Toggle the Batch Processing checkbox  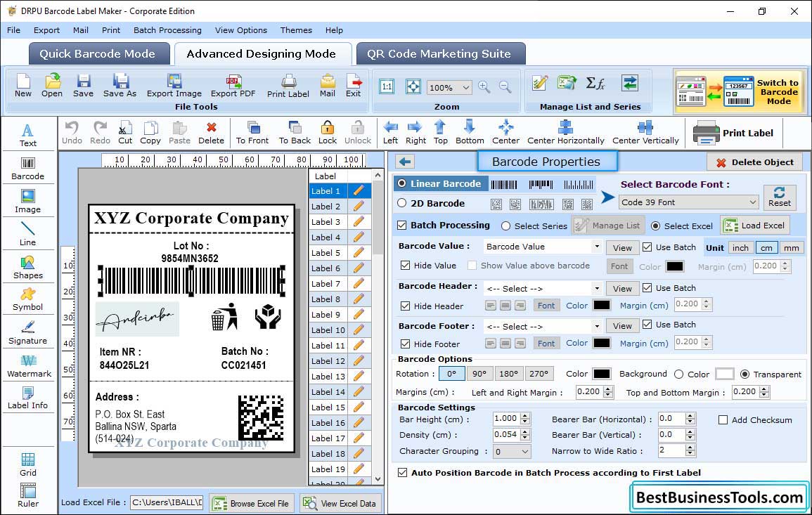pos(402,225)
